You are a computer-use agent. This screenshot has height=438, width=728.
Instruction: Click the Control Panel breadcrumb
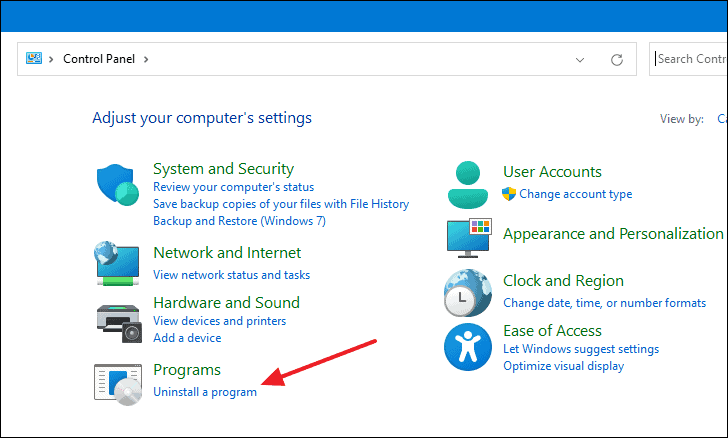(x=99, y=59)
